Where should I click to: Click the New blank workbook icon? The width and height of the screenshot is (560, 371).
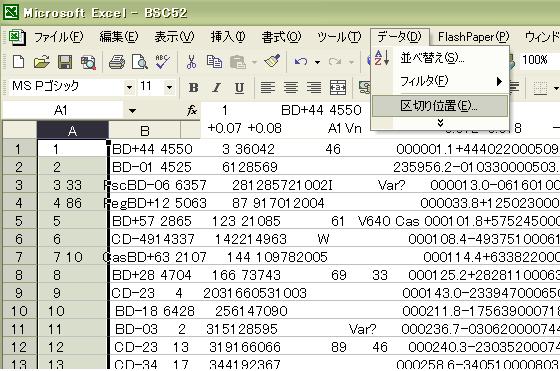point(19,62)
